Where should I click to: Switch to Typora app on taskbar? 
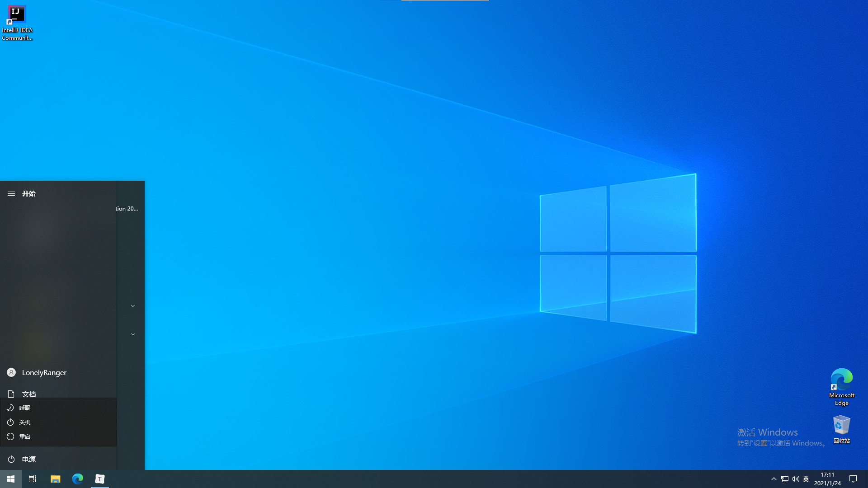pyautogui.click(x=100, y=479)
